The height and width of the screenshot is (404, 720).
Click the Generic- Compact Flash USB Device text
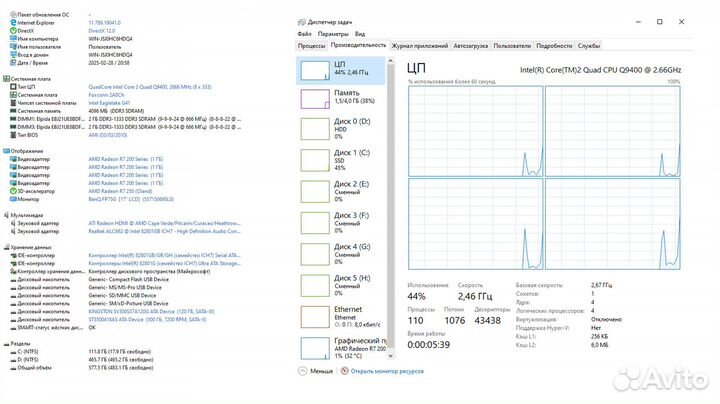click(x=129, y=280)
